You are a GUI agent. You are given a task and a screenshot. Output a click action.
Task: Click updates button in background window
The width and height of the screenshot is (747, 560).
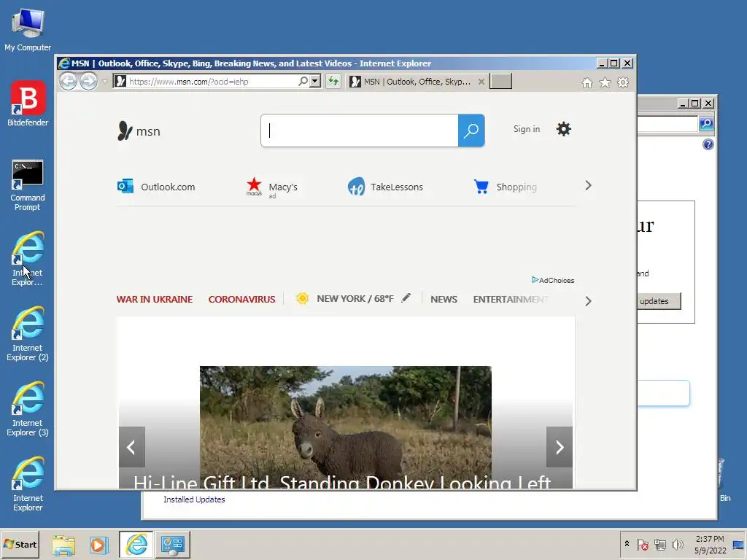click(659, 301)
